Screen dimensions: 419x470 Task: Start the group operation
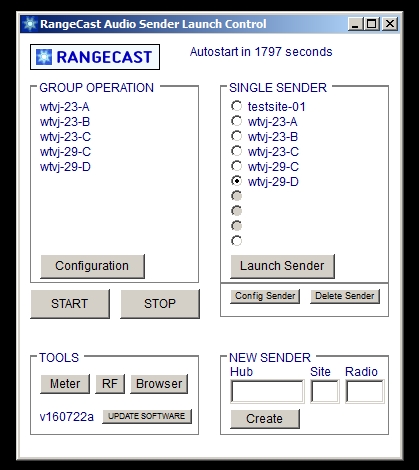point(70,304)
